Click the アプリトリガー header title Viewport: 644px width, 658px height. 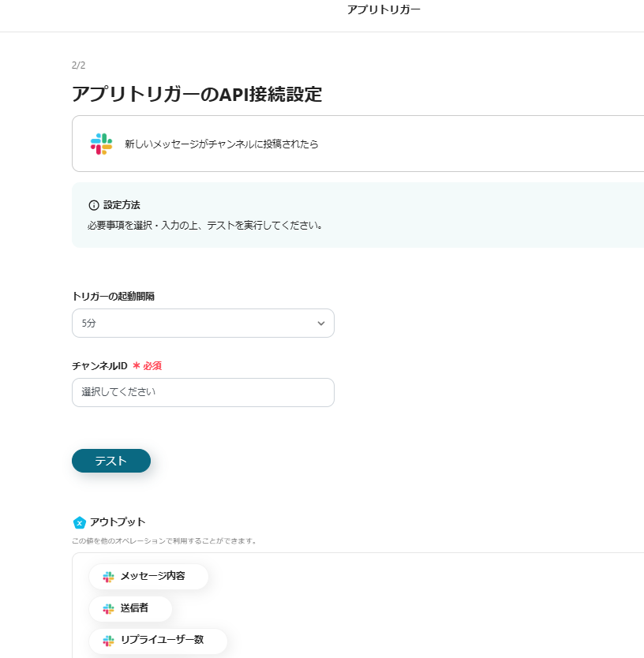click(x=384, y=9)
